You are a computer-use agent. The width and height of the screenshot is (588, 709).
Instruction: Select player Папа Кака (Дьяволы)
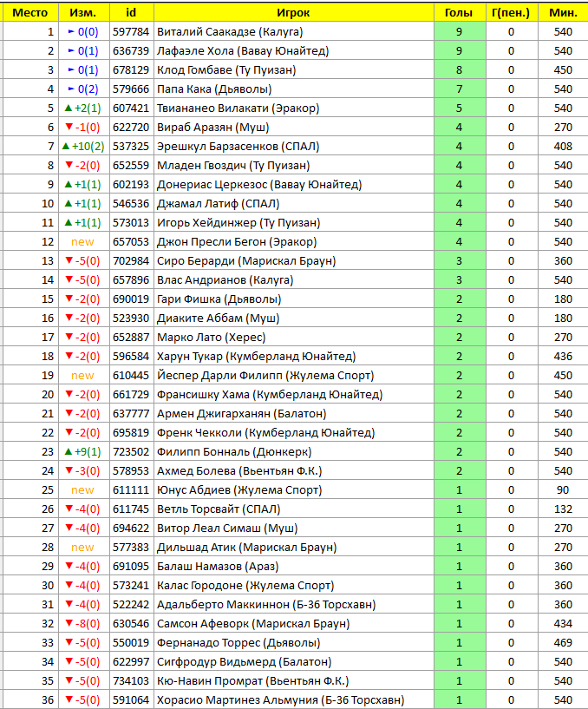pyautogui.click(x=214, y=89)
